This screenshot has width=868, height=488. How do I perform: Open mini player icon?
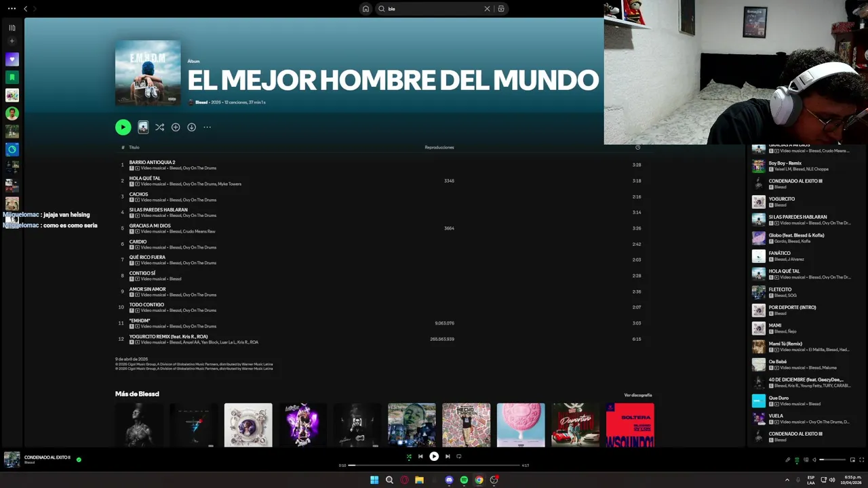pyautogui.click(x=852, y=460)
